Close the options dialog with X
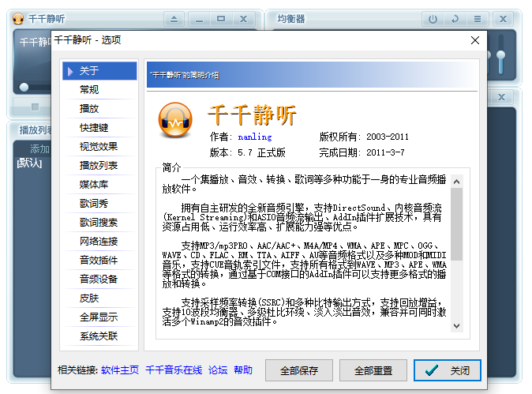Image resolution: width=532 pixels, height=394 pixels. [x=475, y=40]
